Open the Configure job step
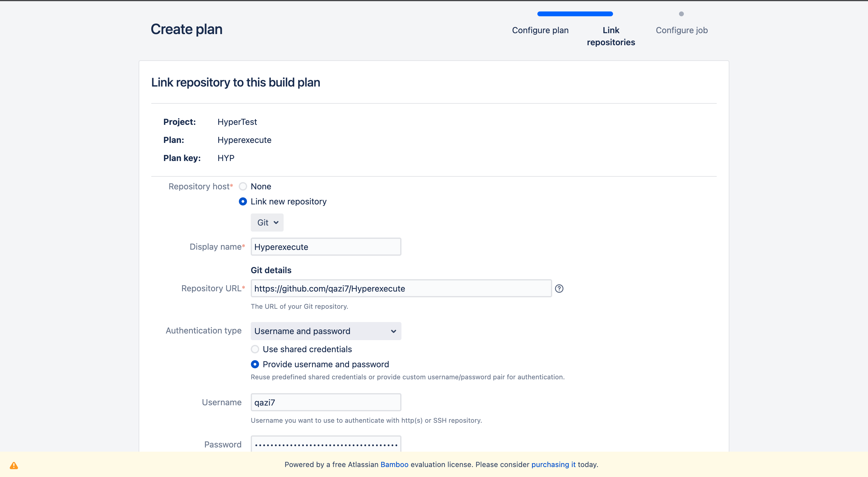Screen dimensions: 868x477 click(x=681, y=30)
